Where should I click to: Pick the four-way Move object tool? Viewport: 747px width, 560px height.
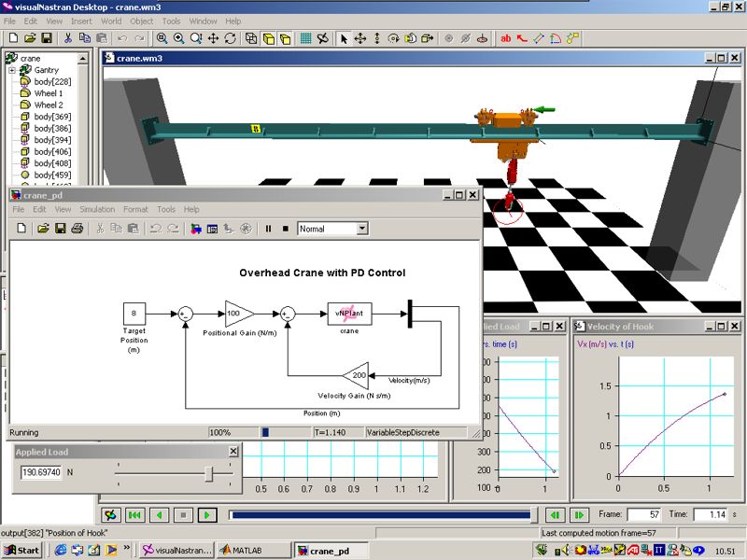(x=360, y=38)
